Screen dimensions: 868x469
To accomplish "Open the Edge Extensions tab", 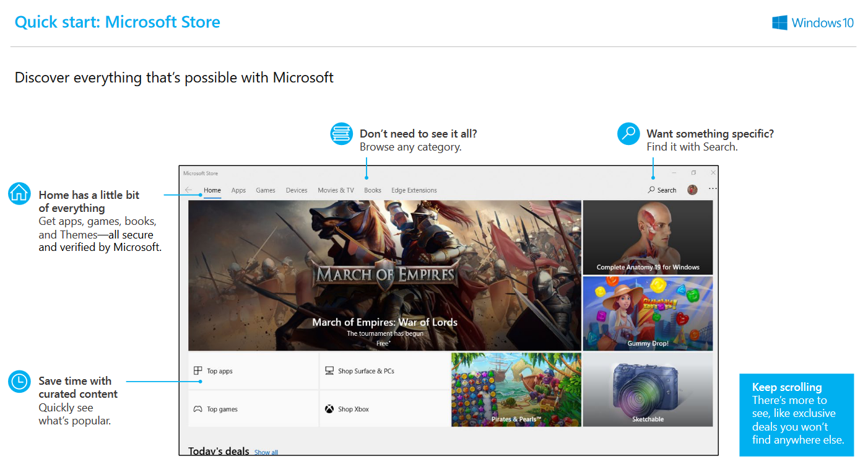I will point(414,190).
